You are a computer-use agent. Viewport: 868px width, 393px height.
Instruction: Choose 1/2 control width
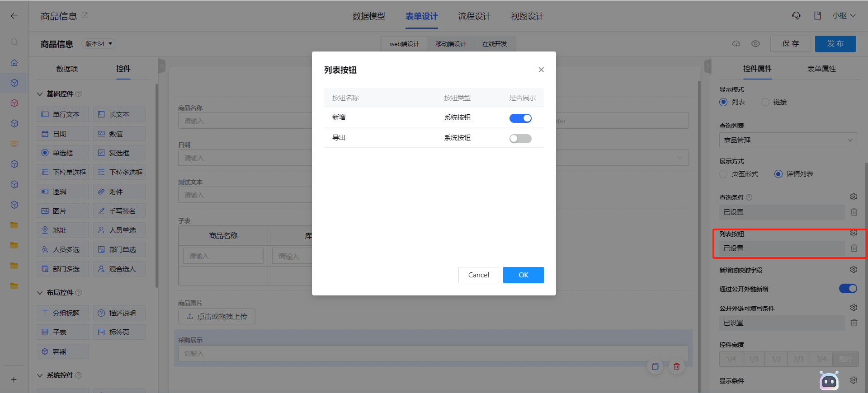(776, 359)
